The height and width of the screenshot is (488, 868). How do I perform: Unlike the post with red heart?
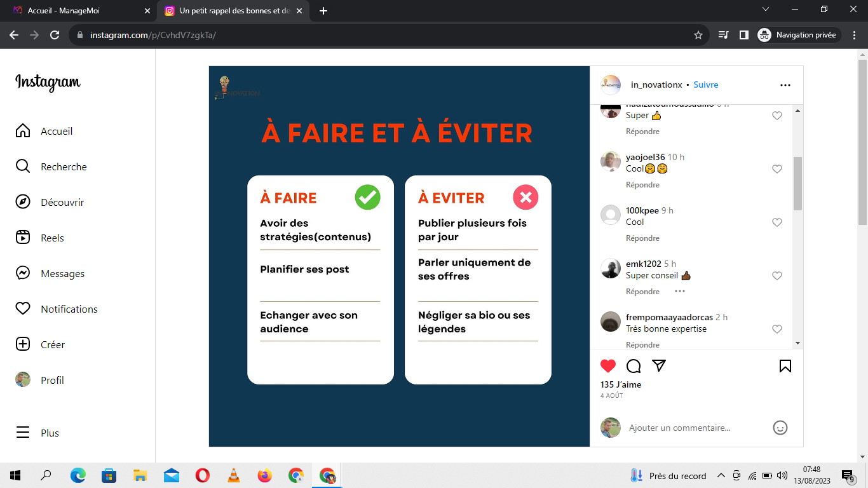click(608, 366)
